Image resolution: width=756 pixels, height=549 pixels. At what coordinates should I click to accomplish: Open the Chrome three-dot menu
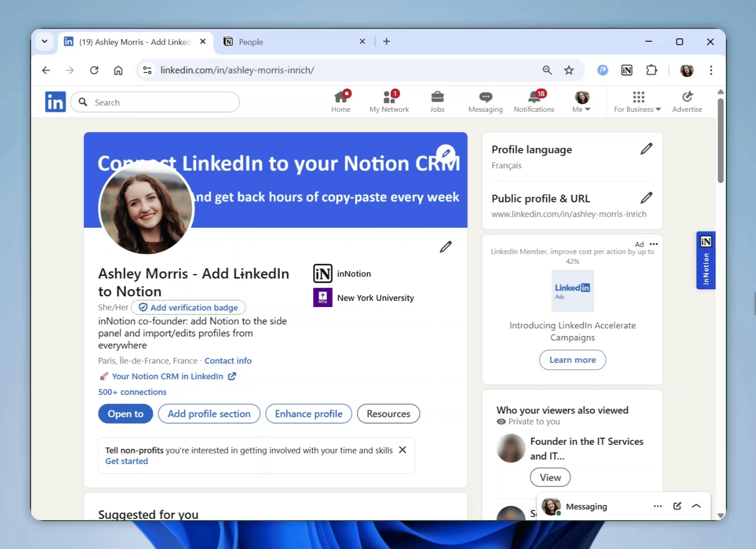pyautogui.click(x=711, y=70)
